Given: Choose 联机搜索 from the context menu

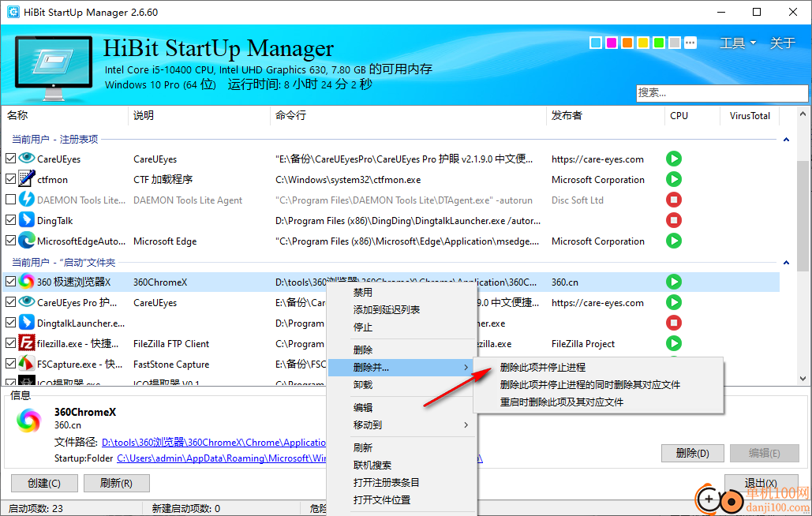Looking at the screenshot, I should [402, 466].
